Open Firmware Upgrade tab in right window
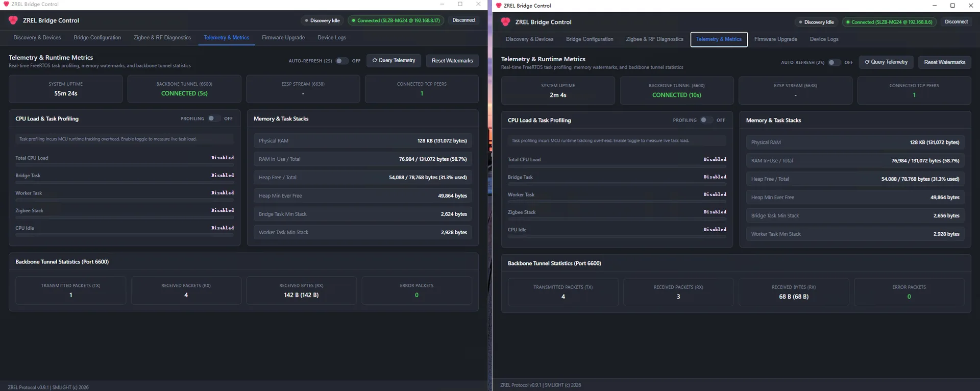980x391 pixels. click(x=776, y=39)
